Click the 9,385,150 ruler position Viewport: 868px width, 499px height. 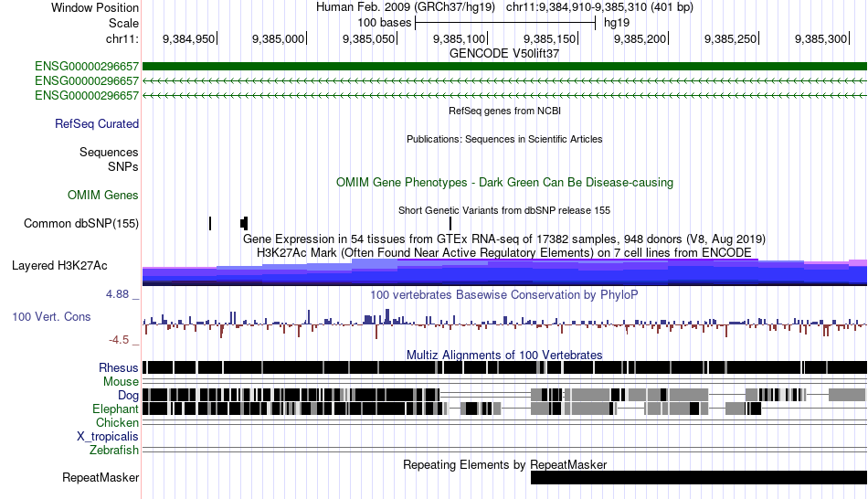[x=550, y=38]
